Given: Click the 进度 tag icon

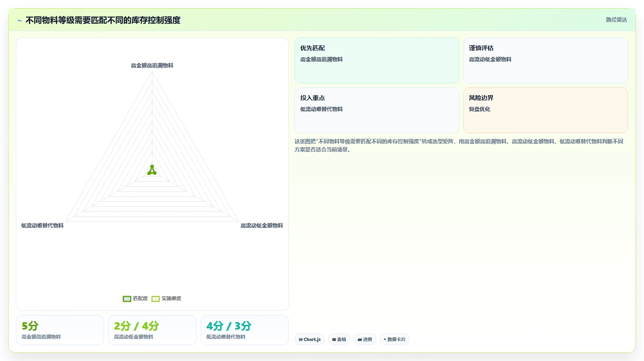Looking at the screenshot, I should click(x=360, y=340).
